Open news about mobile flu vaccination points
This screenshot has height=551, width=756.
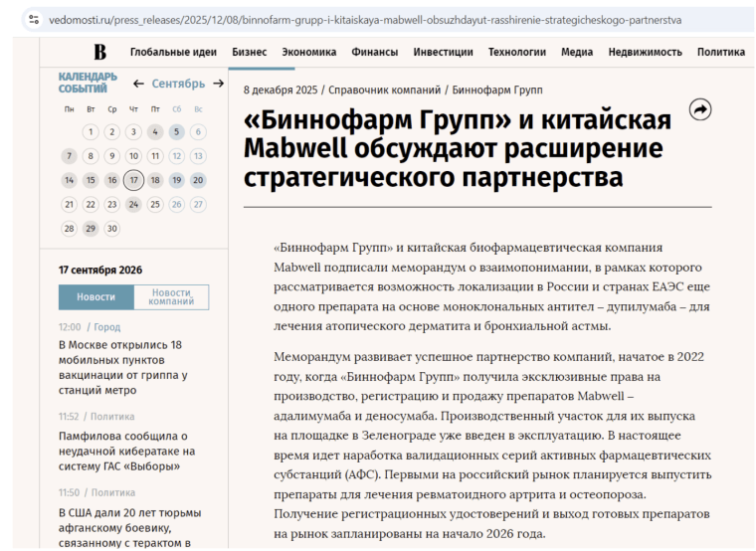tap(123, 367)
